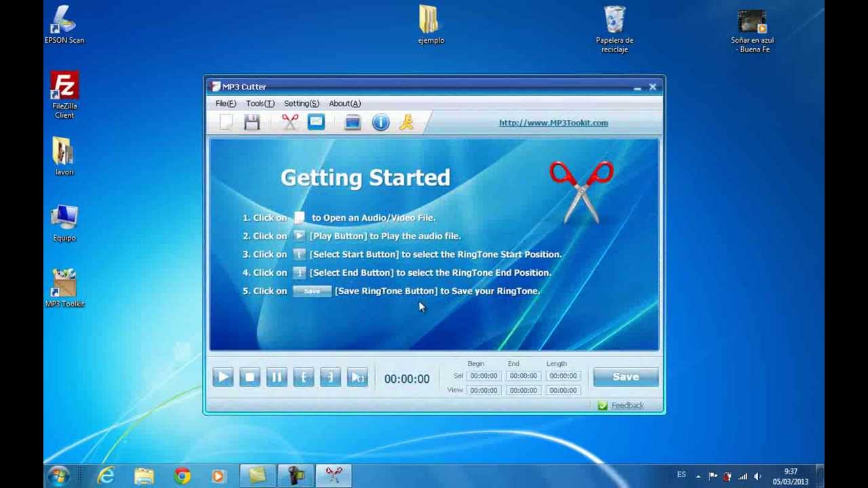Open the Tools menu
Image resolution: width=868 pixels, height=488 pixels.
(x=260, y=104)
